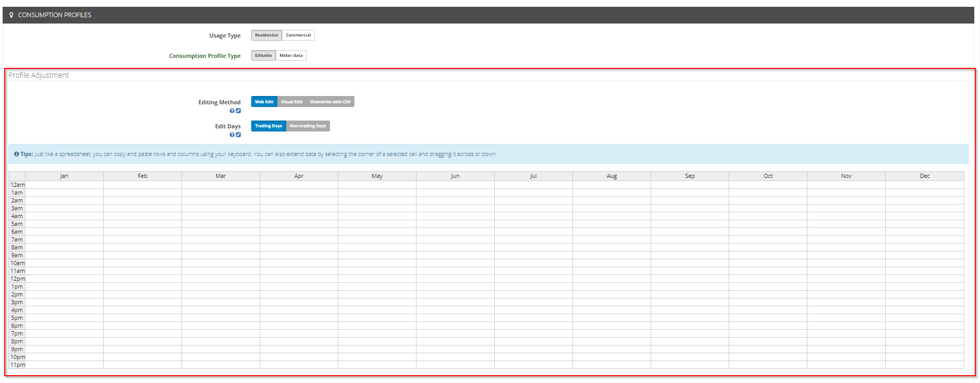Choose Meter data profile type
Screen dimensions: 980x383
(x=291, y=55)
